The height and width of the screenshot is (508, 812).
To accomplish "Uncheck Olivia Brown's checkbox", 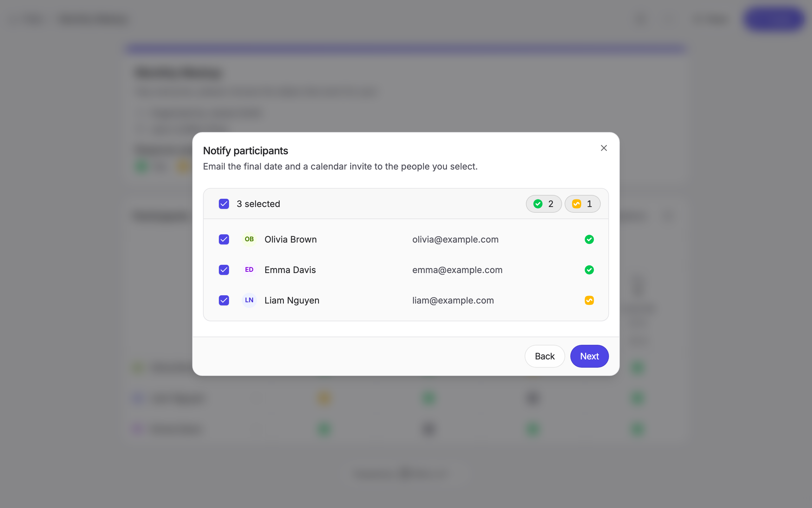I will [224, 239].
